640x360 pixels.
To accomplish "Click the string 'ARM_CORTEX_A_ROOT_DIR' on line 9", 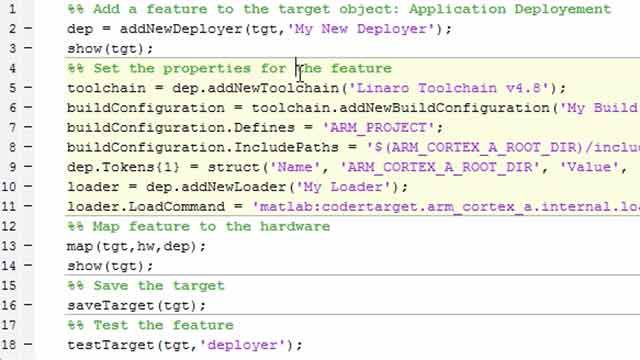I will pos(441,167).
